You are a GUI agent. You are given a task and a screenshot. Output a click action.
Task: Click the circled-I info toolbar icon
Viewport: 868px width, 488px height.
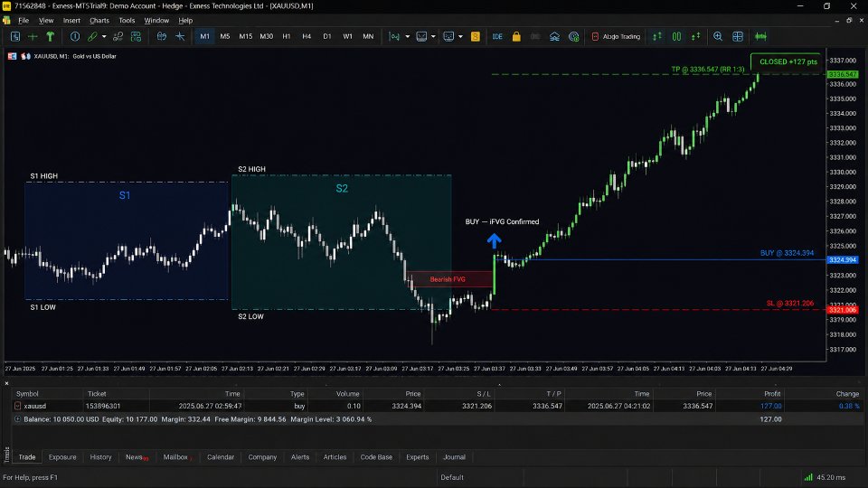(75, 36)
